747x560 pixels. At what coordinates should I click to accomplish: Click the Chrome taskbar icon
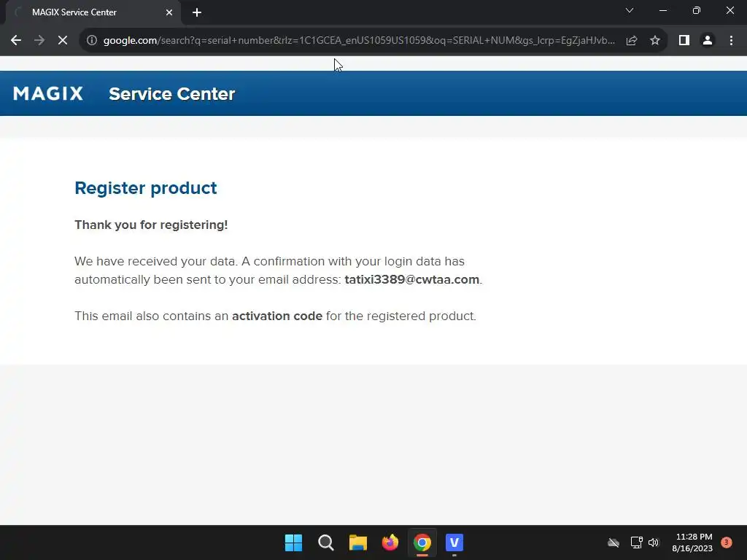pos(422,542)
